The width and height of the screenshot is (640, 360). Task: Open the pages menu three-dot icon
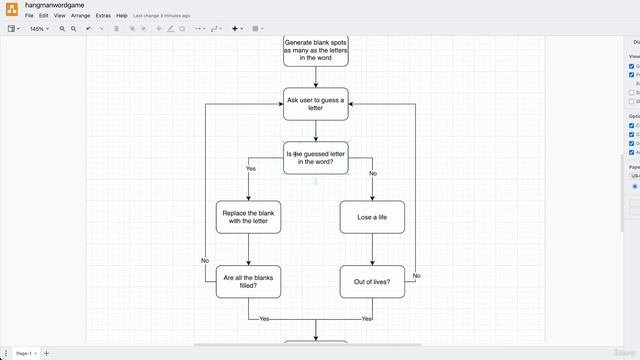(x=6, y=353)
